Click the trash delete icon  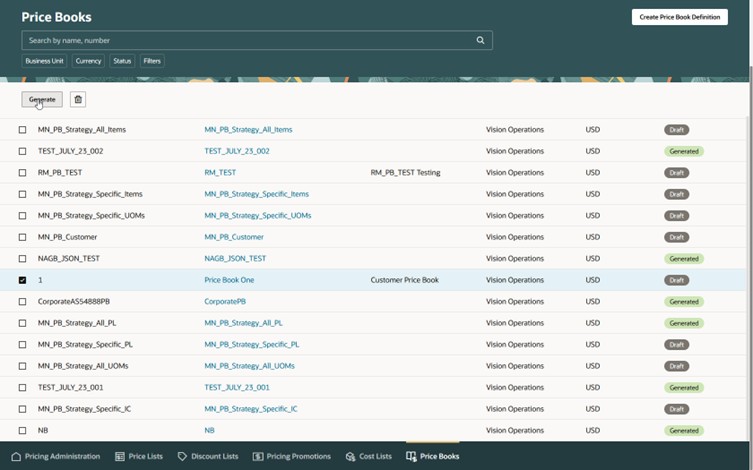click(78, 99)
